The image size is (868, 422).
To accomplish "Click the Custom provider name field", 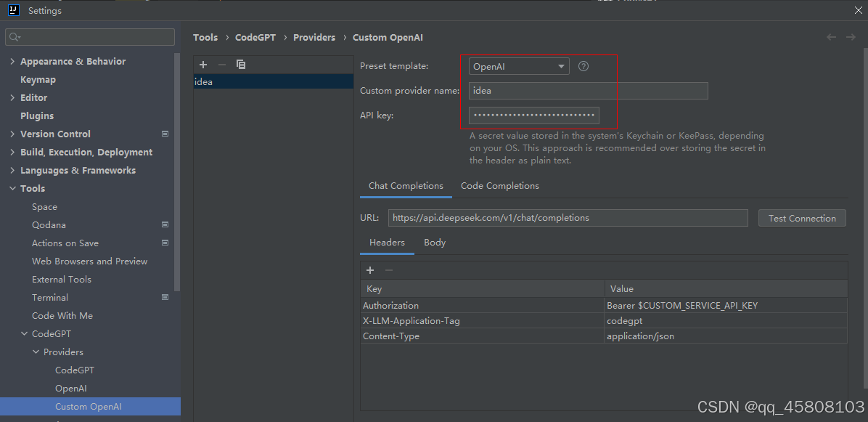I will (x=589, y=91).
